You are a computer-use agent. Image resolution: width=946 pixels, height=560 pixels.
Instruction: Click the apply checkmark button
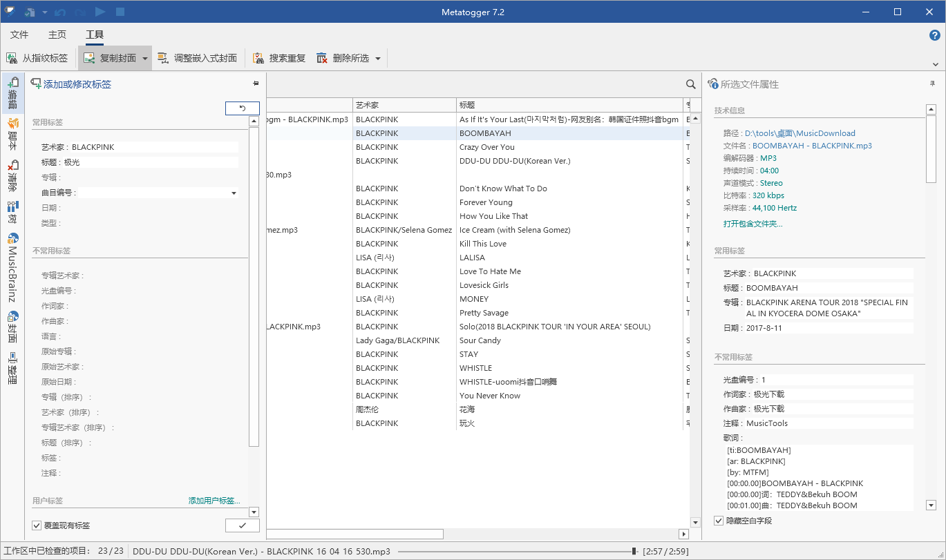tap(243, 525)
